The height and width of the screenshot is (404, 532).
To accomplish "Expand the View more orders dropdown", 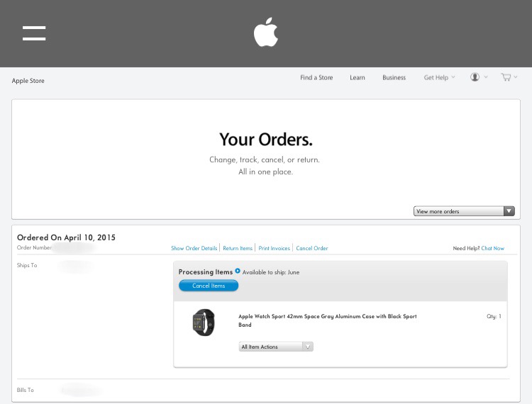I will pos(464,211).
